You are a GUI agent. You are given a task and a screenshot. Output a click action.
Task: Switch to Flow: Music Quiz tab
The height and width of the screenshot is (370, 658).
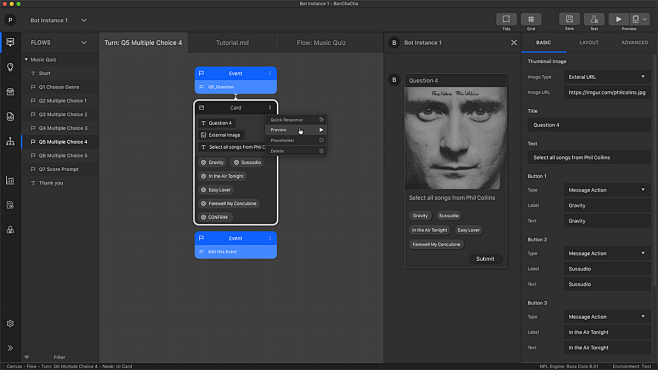(x=321, y=43)
